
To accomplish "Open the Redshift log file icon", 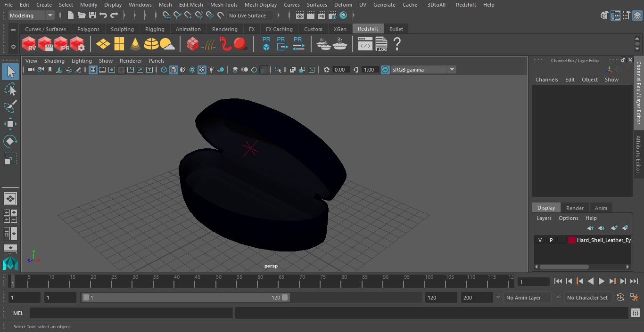I will coord(381,44).
